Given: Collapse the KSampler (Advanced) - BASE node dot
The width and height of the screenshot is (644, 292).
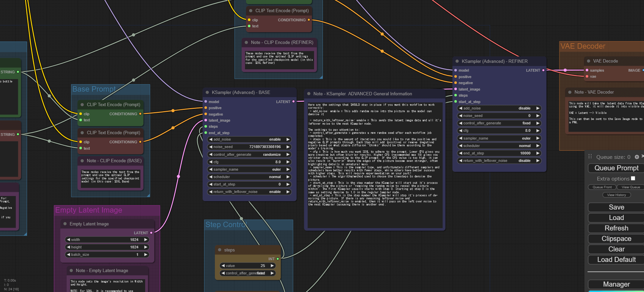Looking at the screenshot, I should 207,92.
